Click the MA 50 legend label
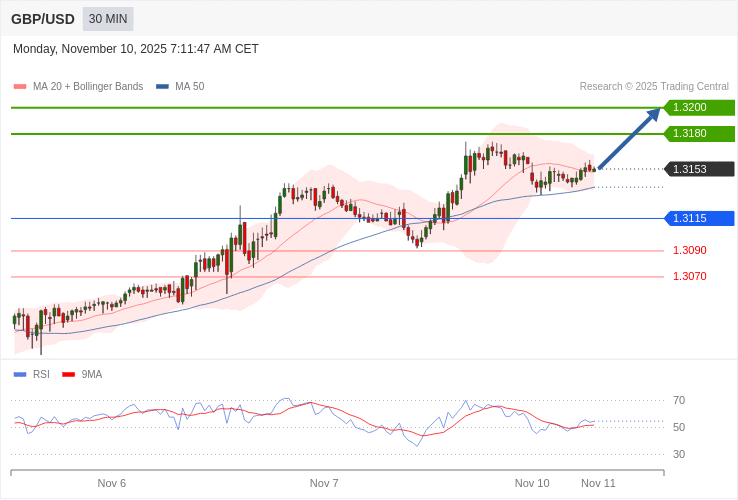Image resolution: width=738 pixels, height=500 pixels. (190, 87)
